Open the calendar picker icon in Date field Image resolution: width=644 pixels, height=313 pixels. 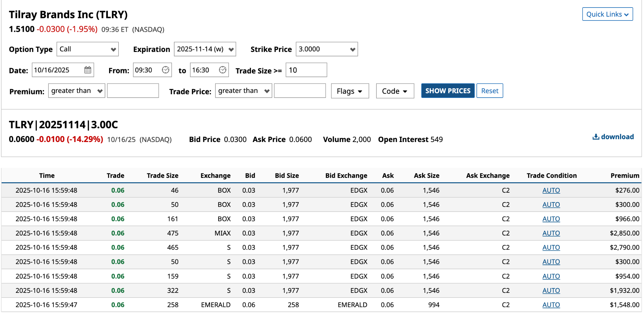(x=88, y=70)
